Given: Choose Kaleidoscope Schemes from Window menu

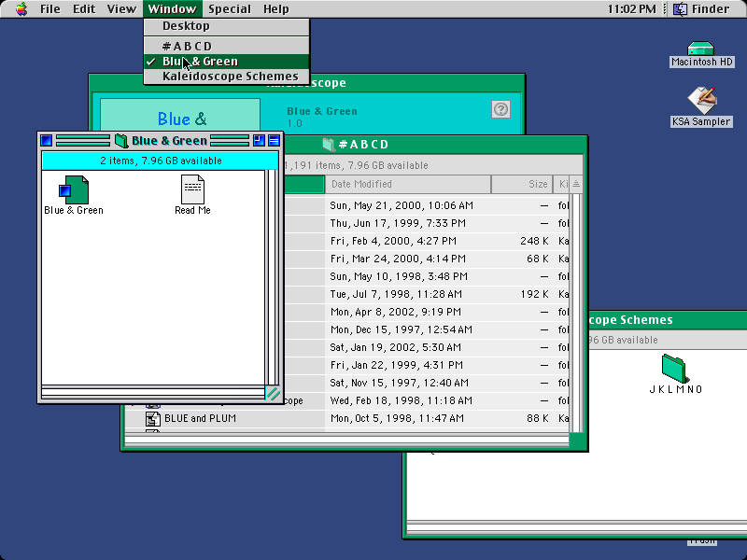Looking at the screenshot, I should 226,77.
